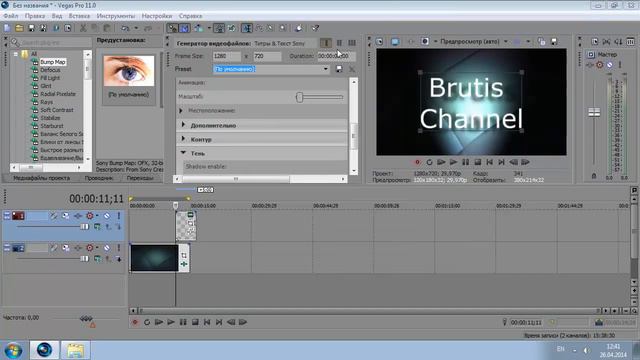Open Track FX on track 1

pyautogui.click(x=78, y=216)
